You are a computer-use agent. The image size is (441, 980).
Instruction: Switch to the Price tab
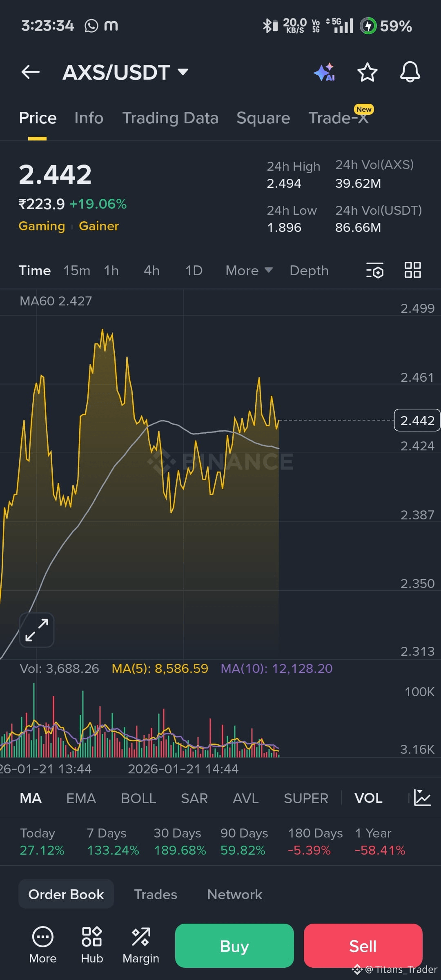(38, 118)
